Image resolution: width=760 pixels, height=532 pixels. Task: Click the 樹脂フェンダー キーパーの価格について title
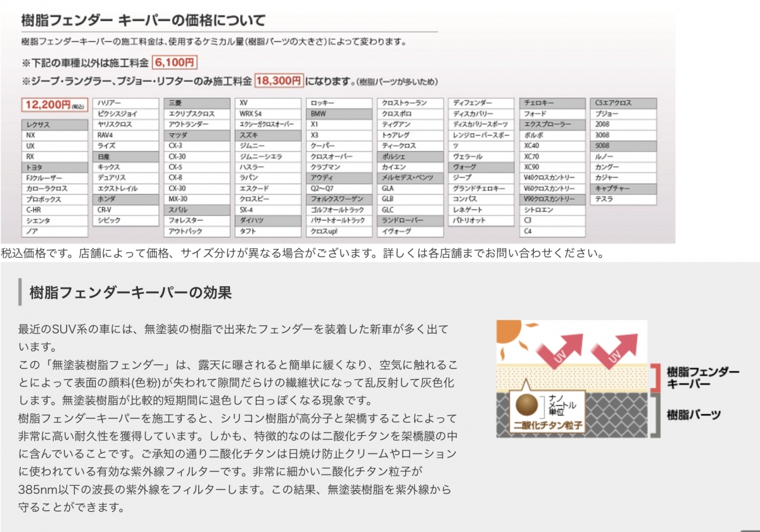point(143,20)
